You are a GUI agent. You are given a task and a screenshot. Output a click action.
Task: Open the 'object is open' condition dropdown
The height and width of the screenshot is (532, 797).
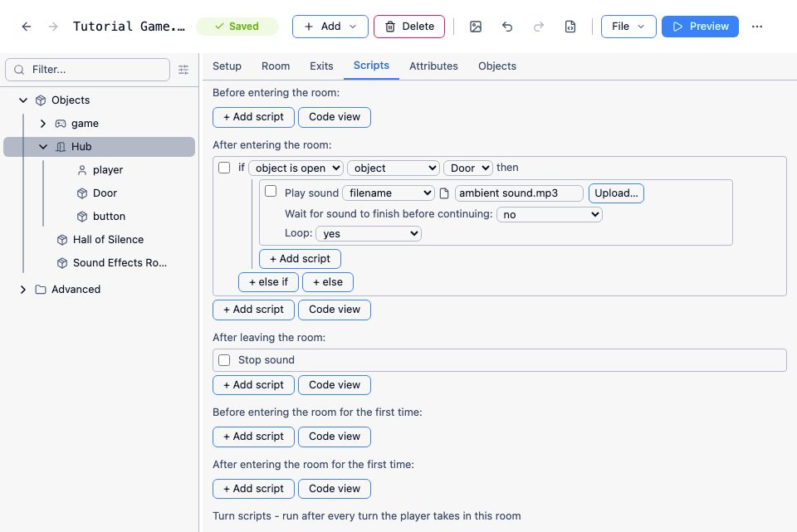[296, 168]
